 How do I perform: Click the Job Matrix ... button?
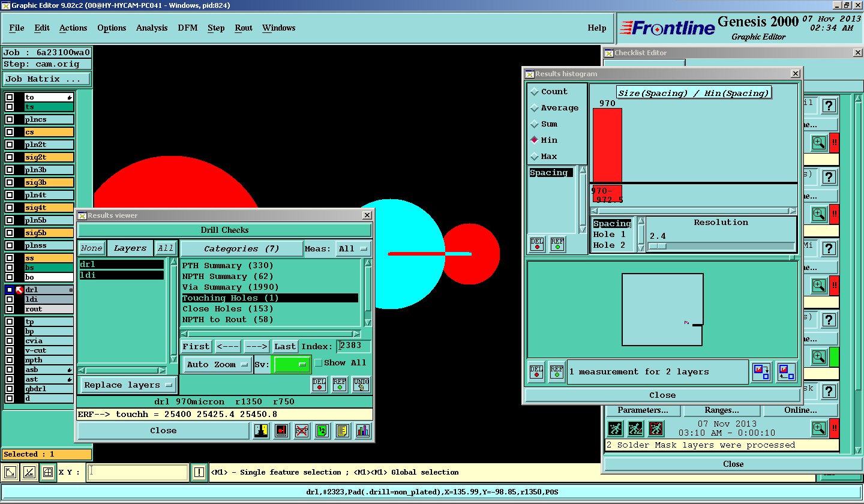(x=47, y=79)
